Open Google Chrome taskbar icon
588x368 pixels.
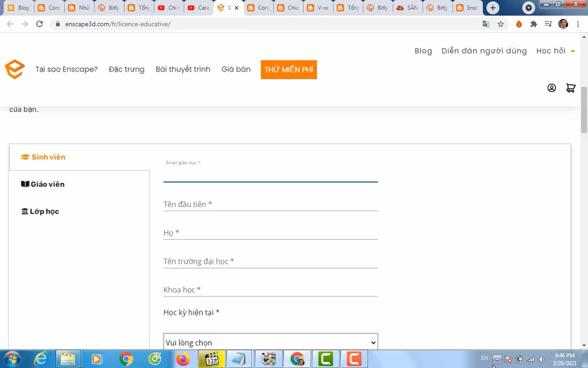[x=127, y=359]
